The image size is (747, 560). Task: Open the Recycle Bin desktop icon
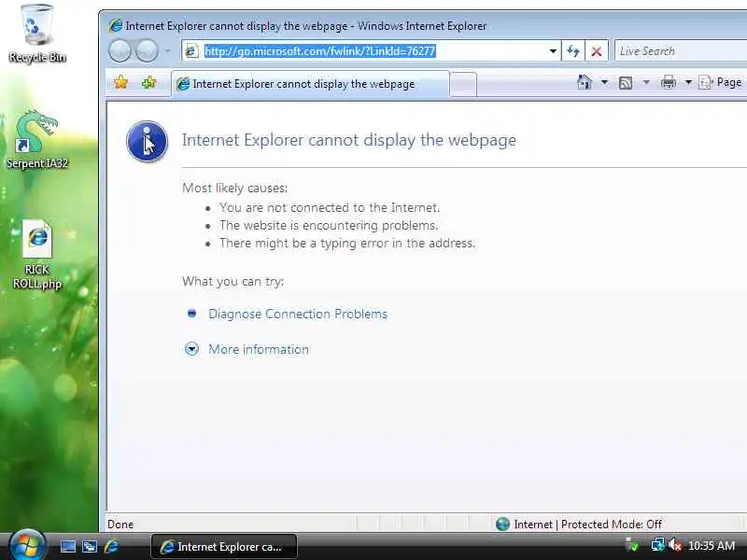click(37, 34)
